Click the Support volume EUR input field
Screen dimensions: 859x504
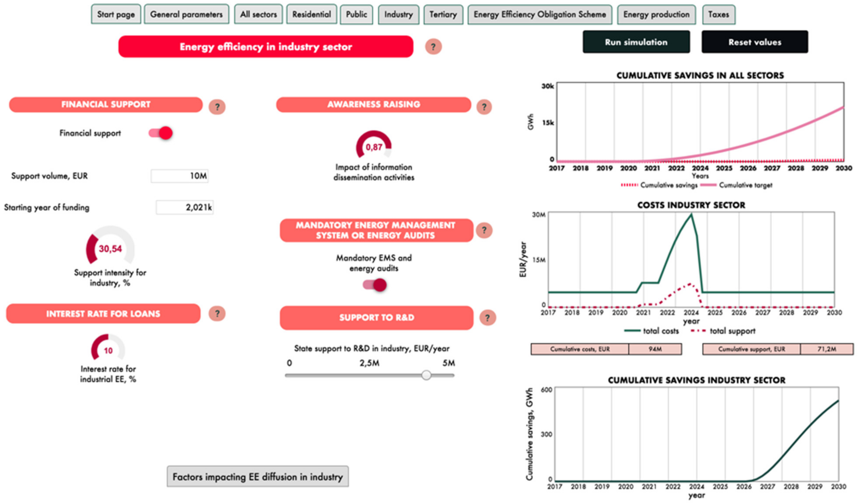pos(180,176)
